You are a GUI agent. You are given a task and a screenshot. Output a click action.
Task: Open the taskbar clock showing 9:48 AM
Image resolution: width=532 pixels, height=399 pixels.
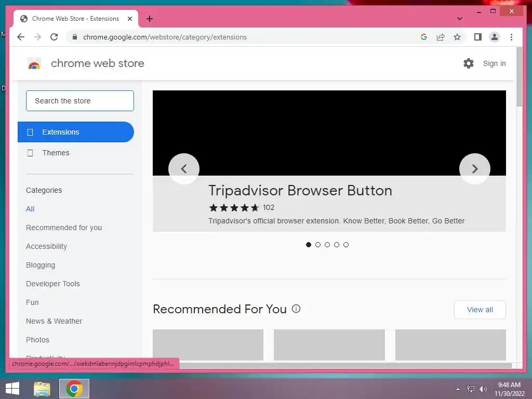pos(509,389)
